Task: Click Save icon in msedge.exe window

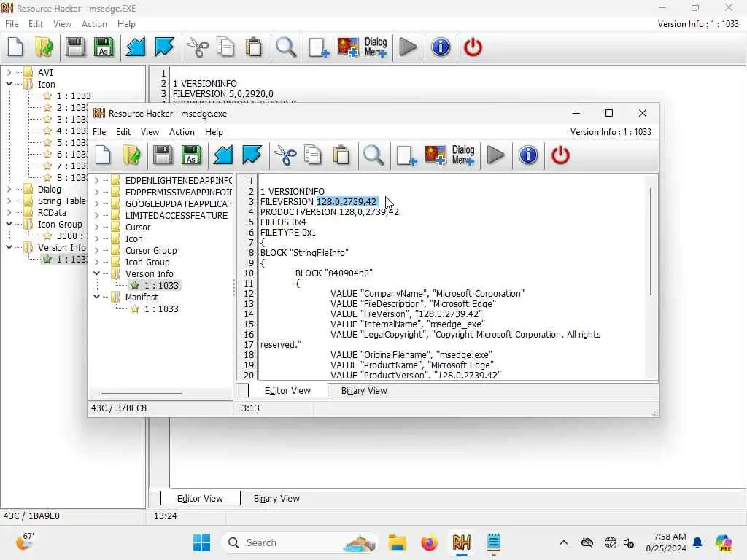Action: tap(163, 155)
